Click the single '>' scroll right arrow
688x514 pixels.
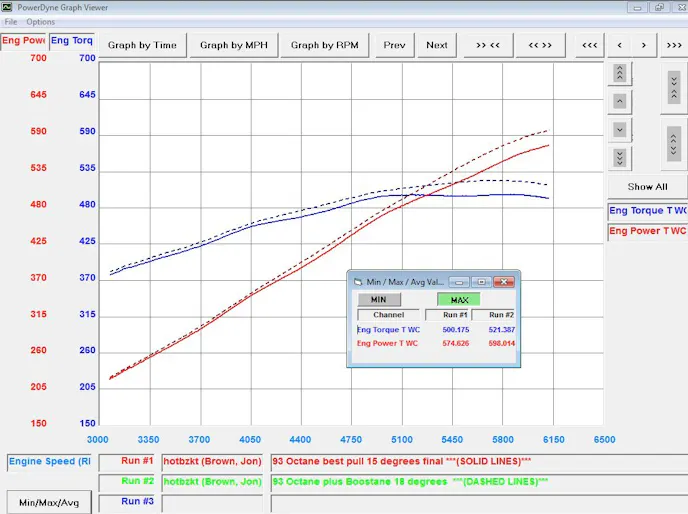pos(644,45)
